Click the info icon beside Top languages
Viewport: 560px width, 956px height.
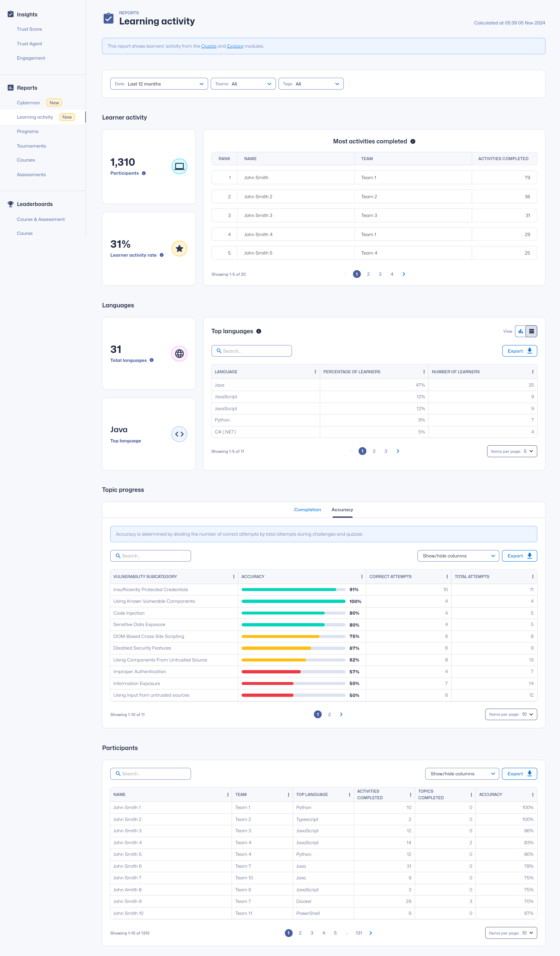coord(259,331)
